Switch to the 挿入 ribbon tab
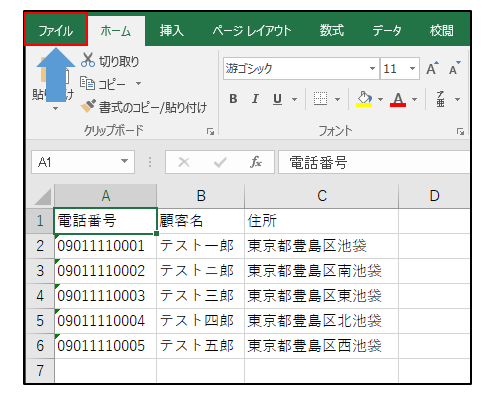The height and width of the screenshot is (397, 489). click(x=172, y=31)
